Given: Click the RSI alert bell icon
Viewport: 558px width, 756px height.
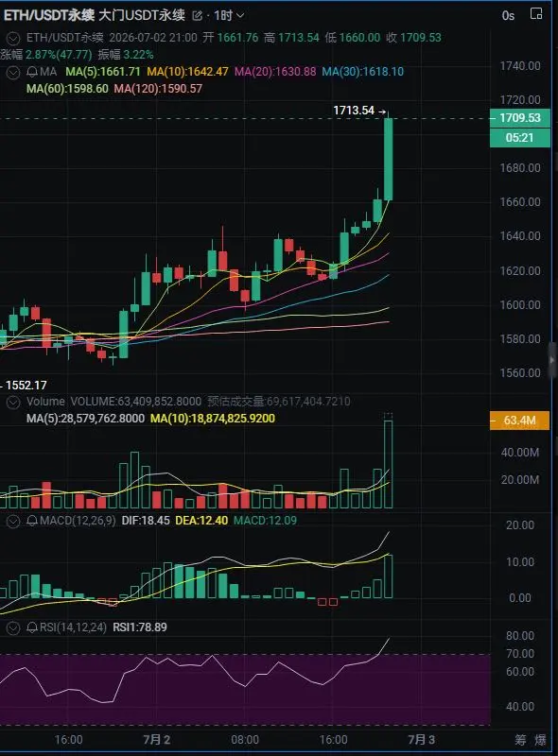Looking at the screenshot, I should click(32, 627).
